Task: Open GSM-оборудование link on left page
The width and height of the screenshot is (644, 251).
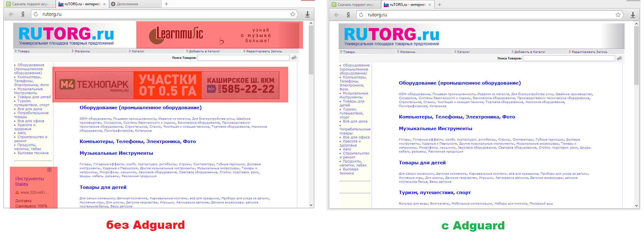Action: [x=95, y=119]
